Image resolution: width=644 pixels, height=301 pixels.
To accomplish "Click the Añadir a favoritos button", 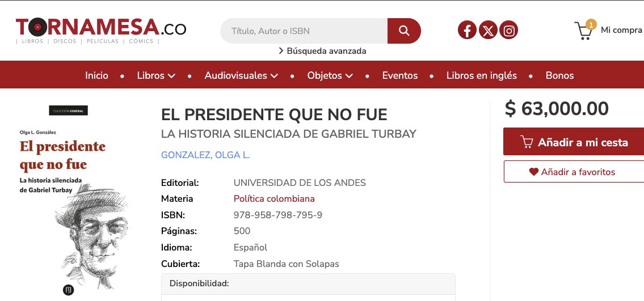I will [573, 171].
